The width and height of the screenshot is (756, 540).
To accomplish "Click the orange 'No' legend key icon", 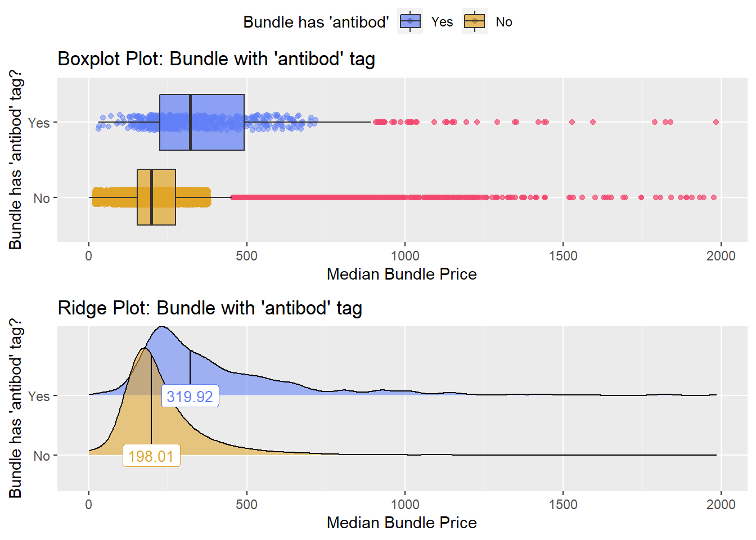I will pyautogui.click(x=475, y=21).
